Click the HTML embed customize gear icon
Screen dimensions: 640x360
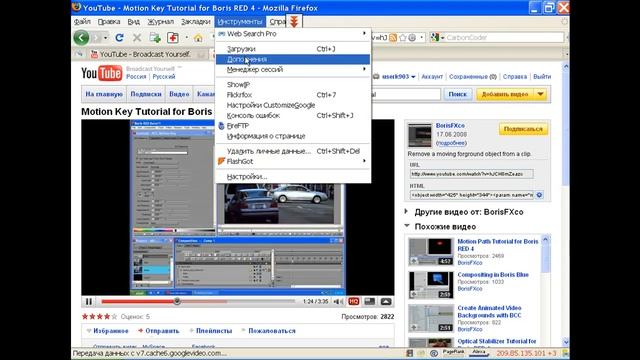coord(539,195)
